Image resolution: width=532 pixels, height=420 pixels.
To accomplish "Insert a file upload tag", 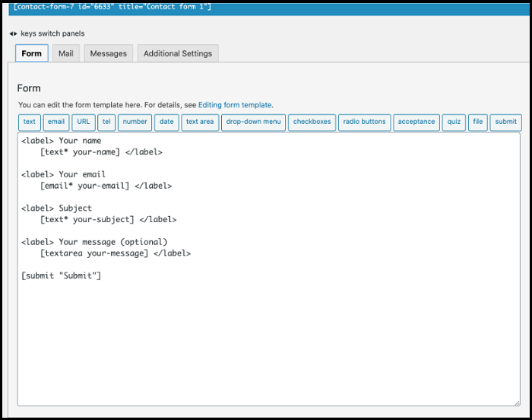I will pos(477,122).
